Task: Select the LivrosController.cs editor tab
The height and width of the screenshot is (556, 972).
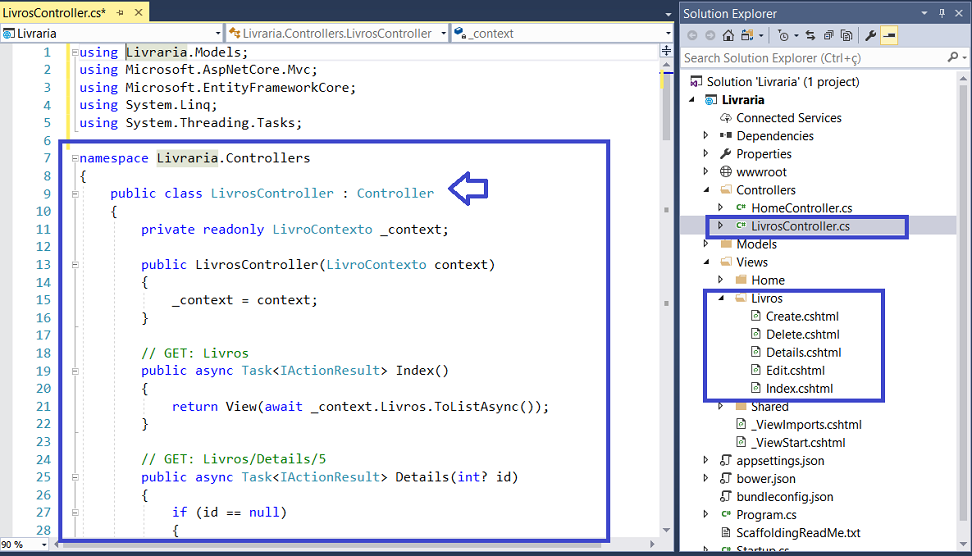Action: coord(54,11)
